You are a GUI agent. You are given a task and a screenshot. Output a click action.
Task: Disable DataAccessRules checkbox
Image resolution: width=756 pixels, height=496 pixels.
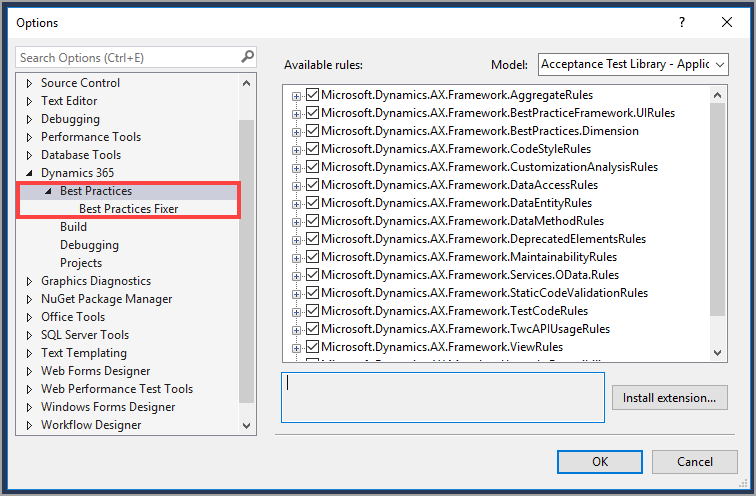pos(312,185)
